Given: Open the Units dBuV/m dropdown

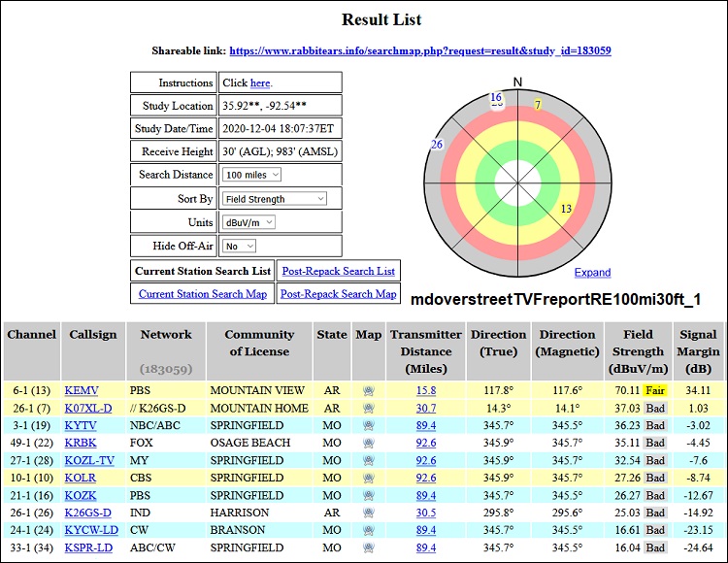Looking at the screenshot, I should 248,222.
